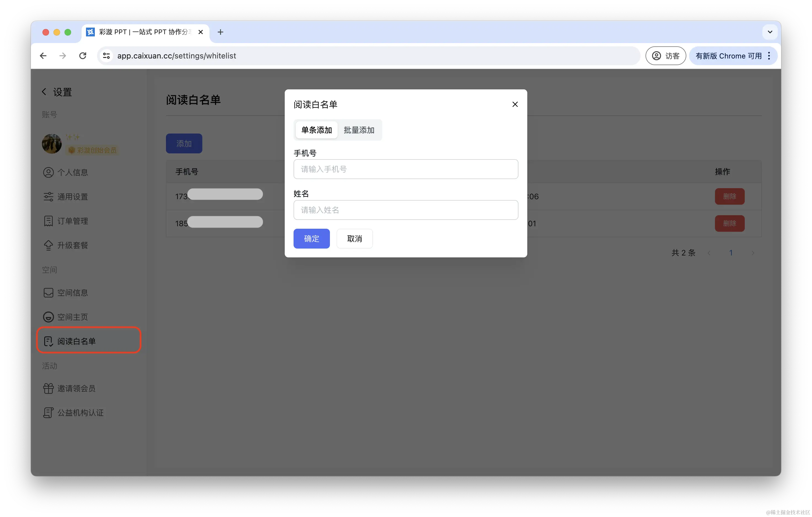
Task: Switch to 批量添加 tab
Action: click(x=359, y=130)
